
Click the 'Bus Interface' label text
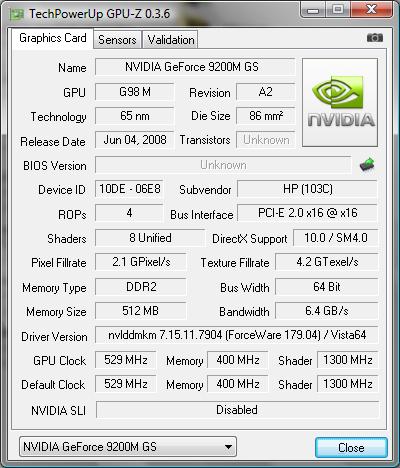coord(202,215)
